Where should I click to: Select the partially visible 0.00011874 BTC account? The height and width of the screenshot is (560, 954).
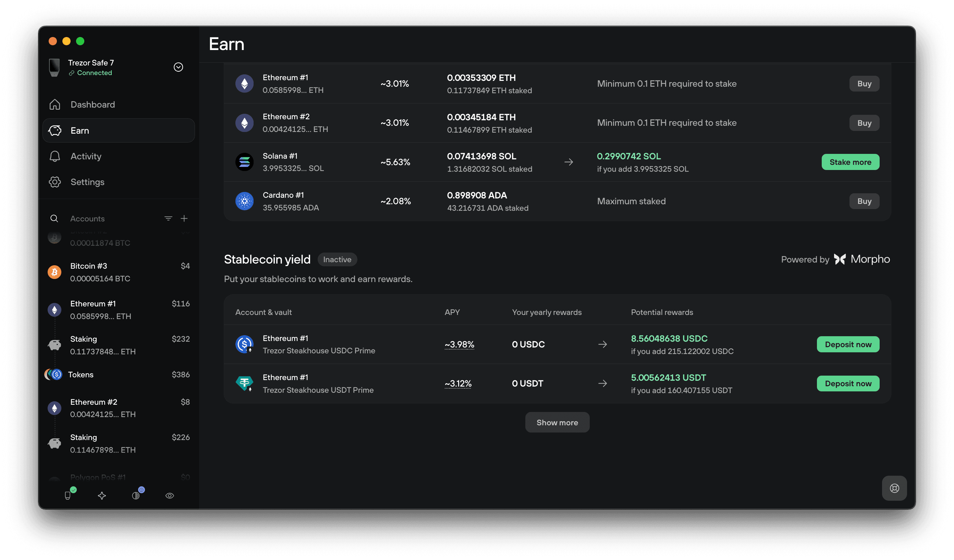[x=119, y=239]
